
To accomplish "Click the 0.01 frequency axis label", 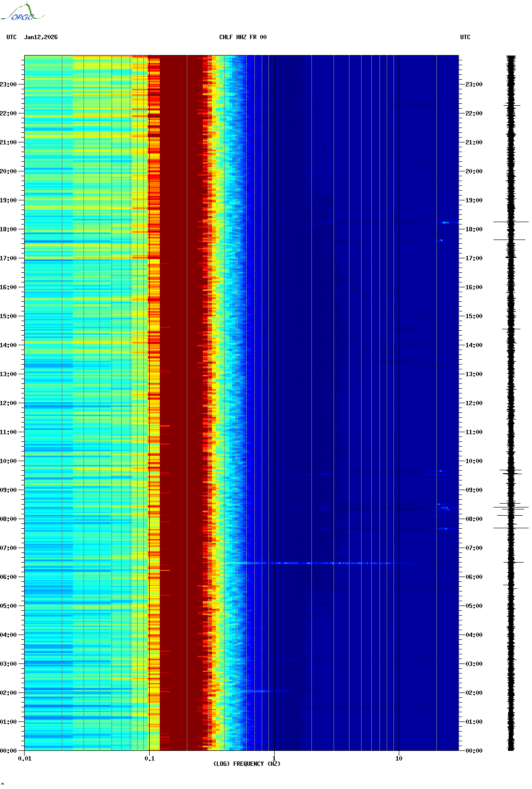I will 25,759.
